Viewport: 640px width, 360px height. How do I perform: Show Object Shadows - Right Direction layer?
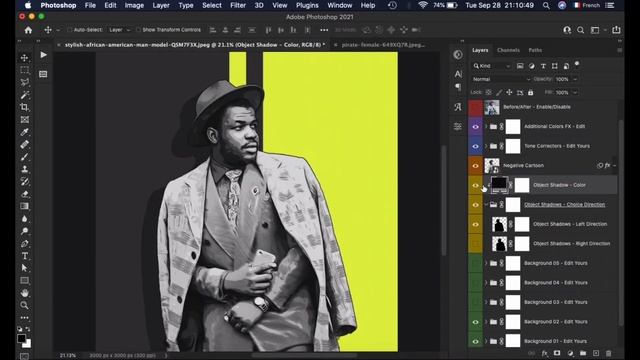476,244
